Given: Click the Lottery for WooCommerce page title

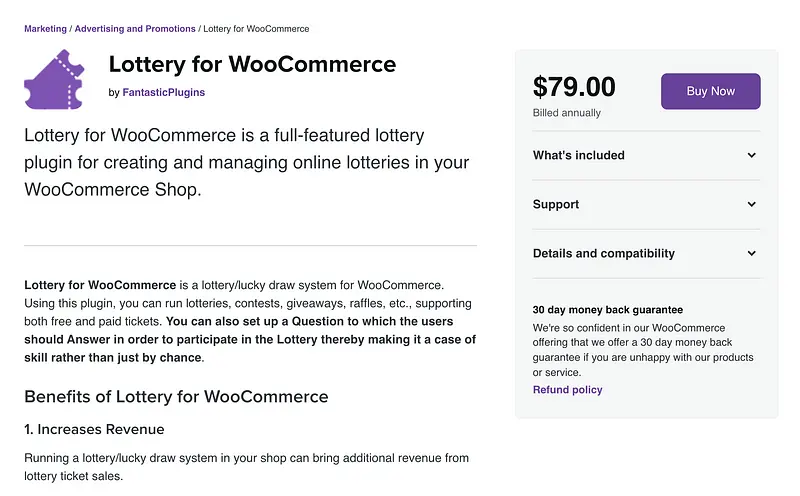Looking at the screenshot, I should (x=252, y=66).
